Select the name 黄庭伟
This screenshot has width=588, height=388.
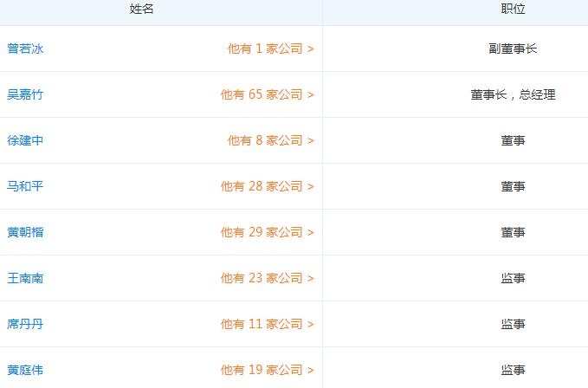click(x=25, y=371)
